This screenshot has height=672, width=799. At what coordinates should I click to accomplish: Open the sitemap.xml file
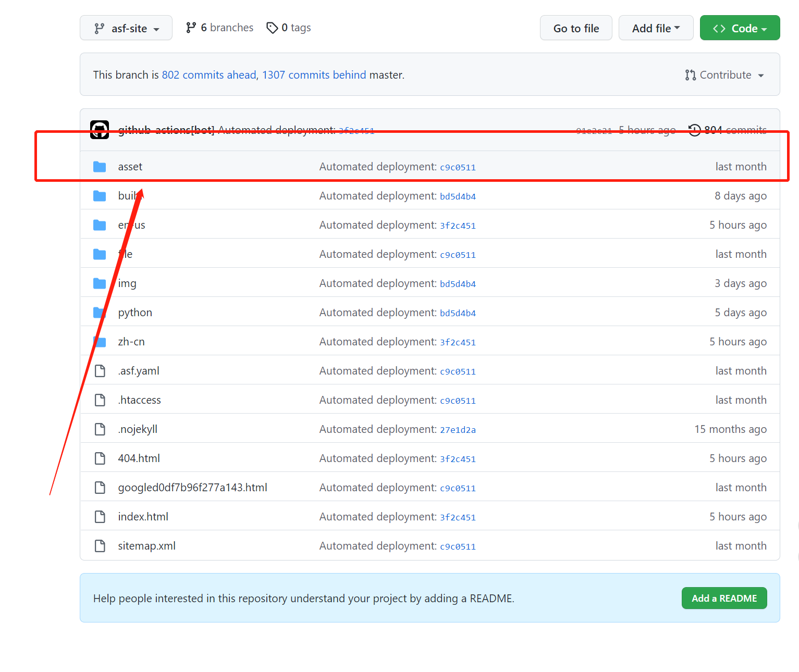[146, 546]
